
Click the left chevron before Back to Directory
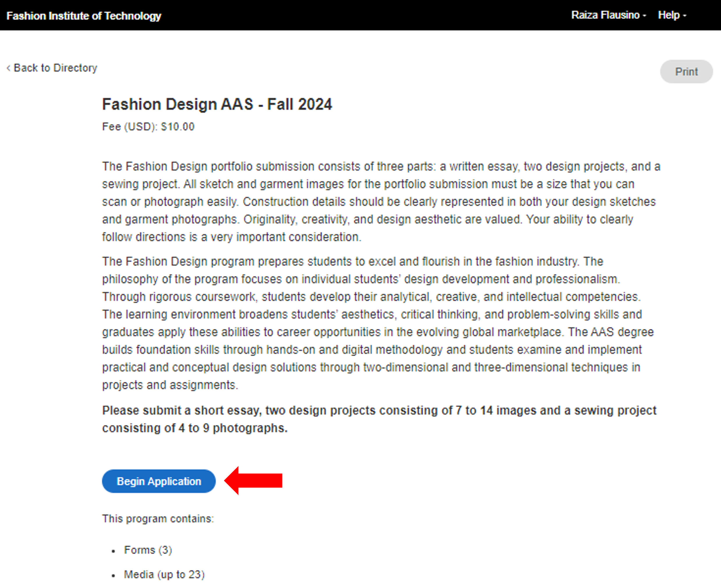pos(8,68)
